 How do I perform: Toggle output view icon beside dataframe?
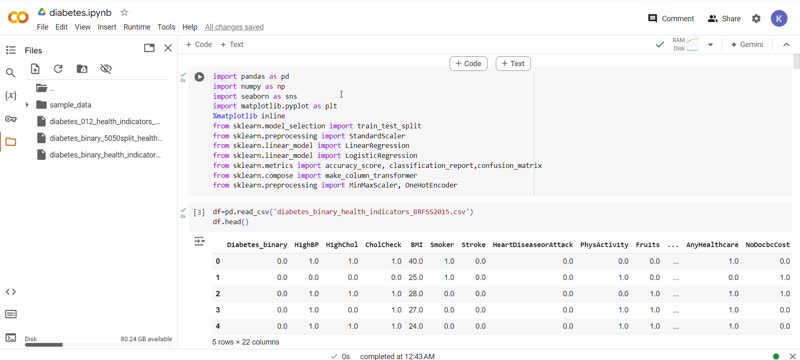tap(199, 241)
